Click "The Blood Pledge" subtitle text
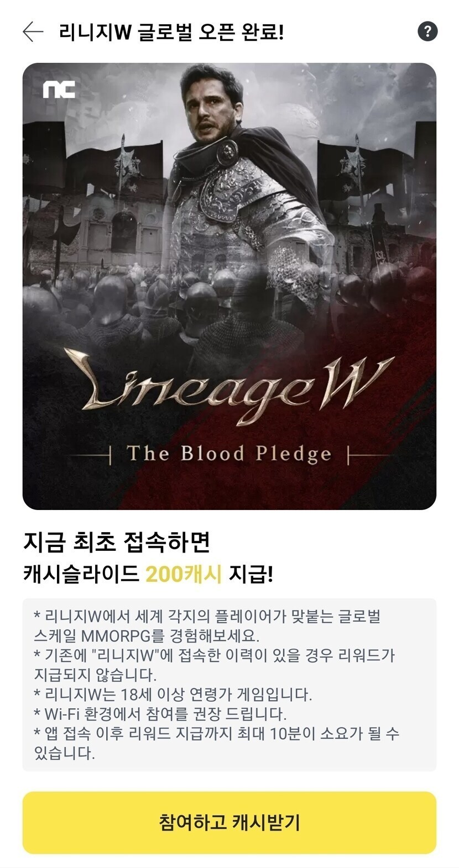 229,454
